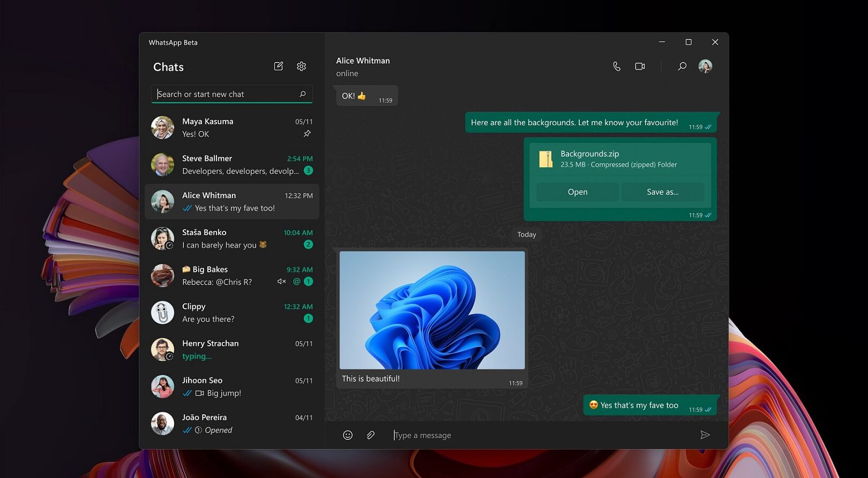Click the search or start new chat field
The height and width of the screenshot is (478, 868).
click(x=226, y=94)
